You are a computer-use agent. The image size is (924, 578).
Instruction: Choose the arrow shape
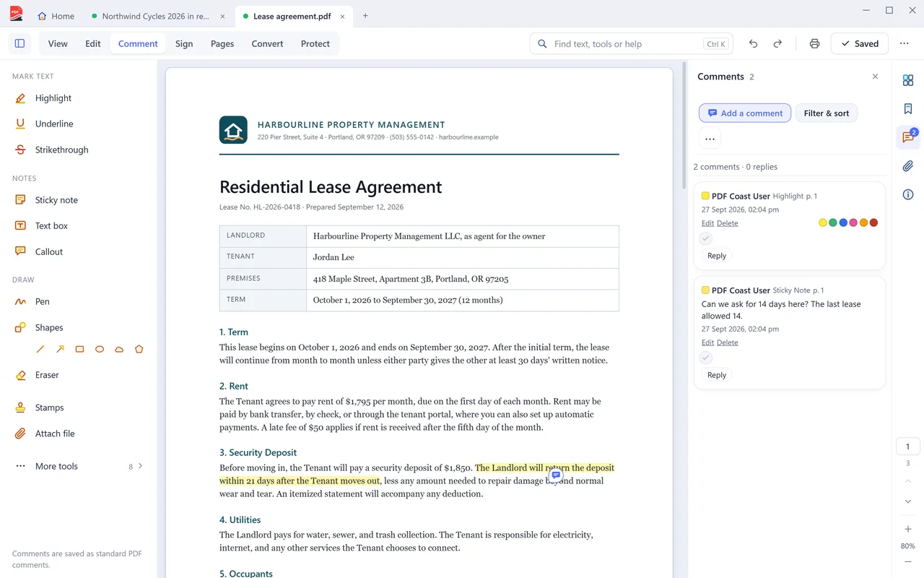coord(60,349)
